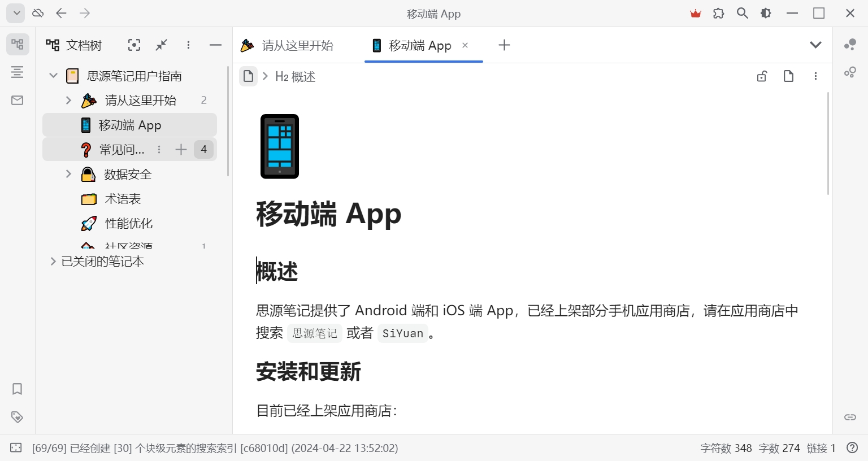This screenshot has width=868, height=461.
Task: Toggle the document edit lock icon
Action: pos(762,76)
